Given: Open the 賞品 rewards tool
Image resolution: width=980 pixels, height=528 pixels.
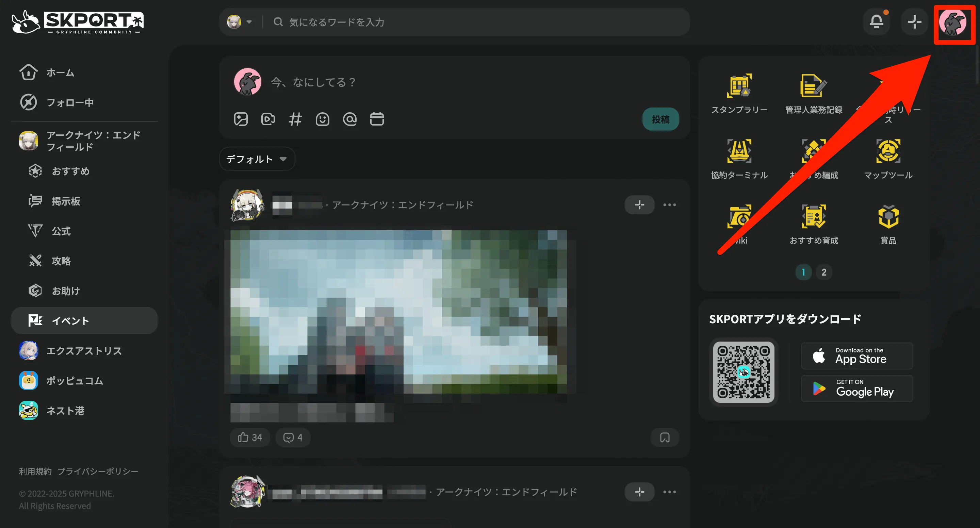Looking at the screenshot, I should [x=889, y=222].
